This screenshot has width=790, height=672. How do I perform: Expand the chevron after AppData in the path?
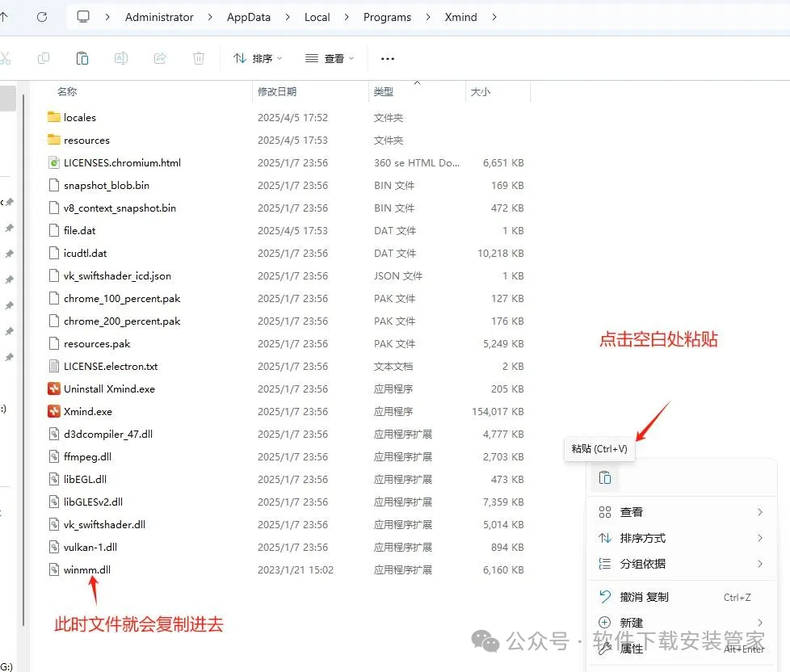[x=288, y=17]
